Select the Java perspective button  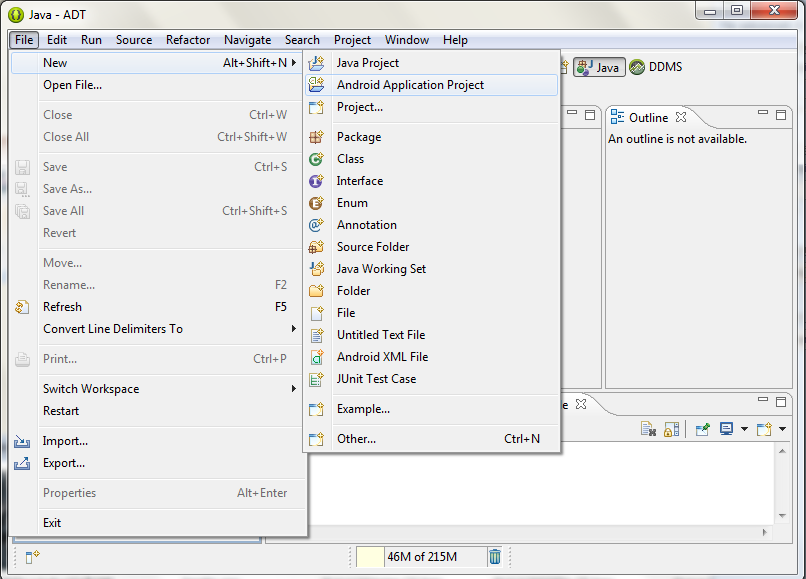(599, 67)
